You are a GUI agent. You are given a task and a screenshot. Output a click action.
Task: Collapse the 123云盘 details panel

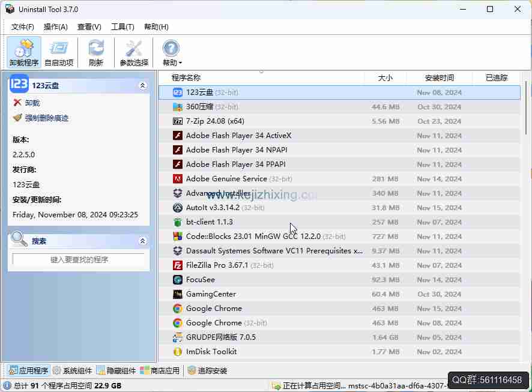[x=142, y=86]
